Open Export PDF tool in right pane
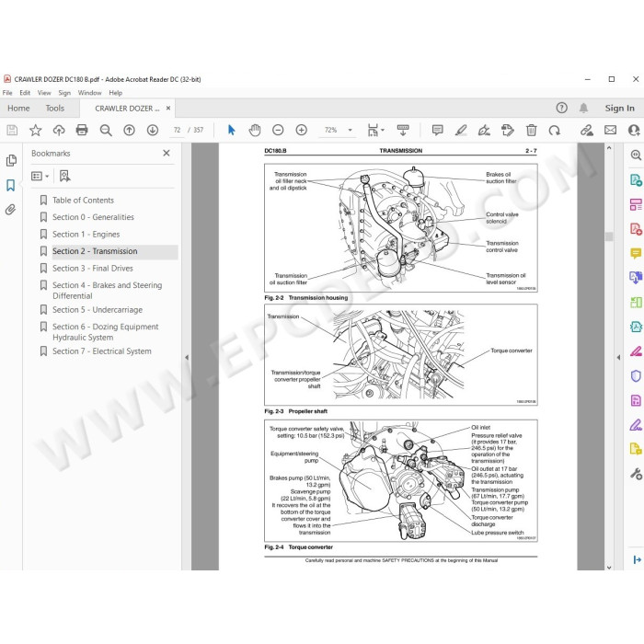The height and width of the screenshot is (644, 644). (x=636, y=179)
